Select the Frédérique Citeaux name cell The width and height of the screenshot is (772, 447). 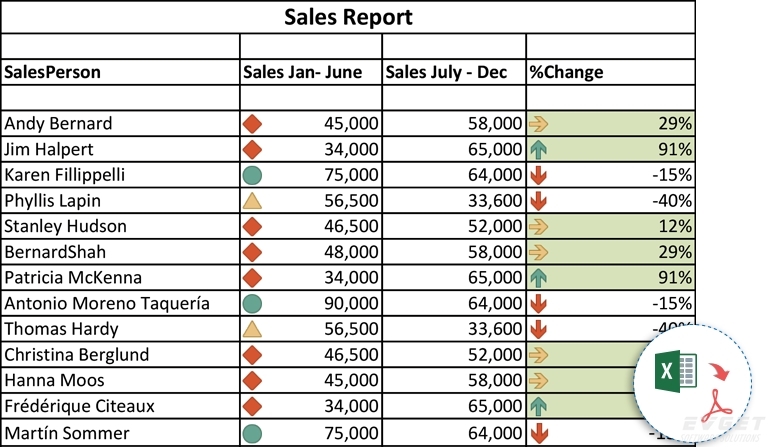pos(120,406)
